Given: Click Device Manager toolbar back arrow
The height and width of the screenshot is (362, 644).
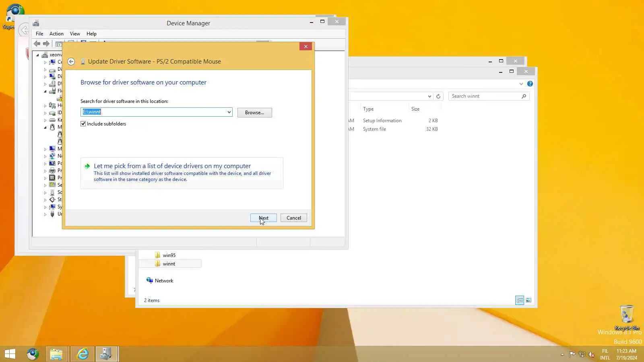Looking at the screenshot, I should coord(37,43).
